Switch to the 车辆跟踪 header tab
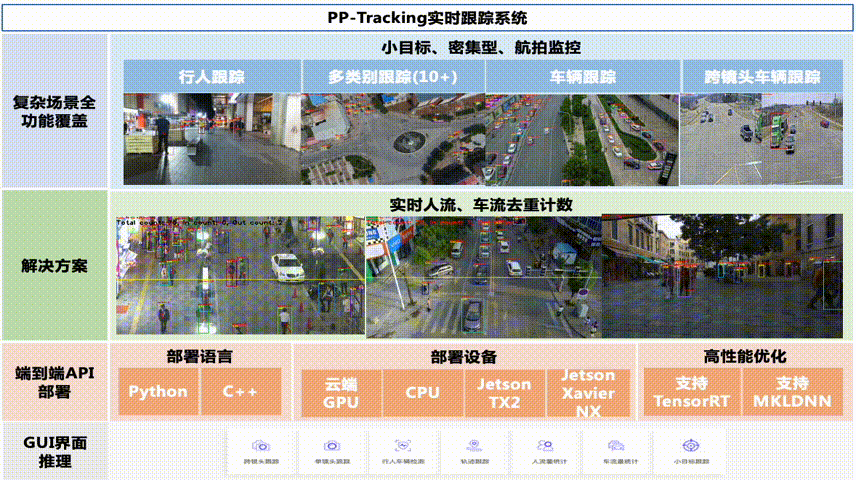 point(582,76)
